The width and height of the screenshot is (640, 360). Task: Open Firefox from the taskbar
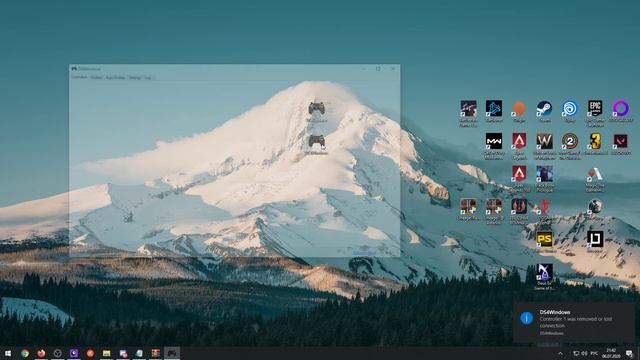point(41,353)
